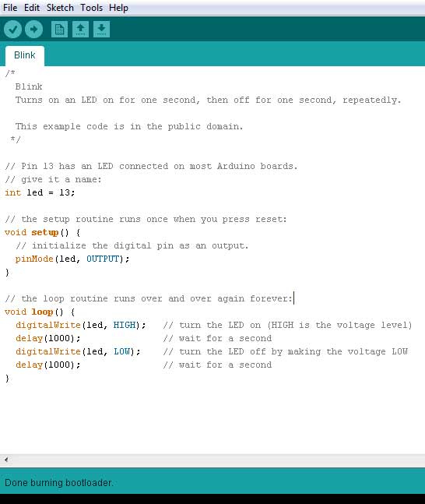
Task: Click the comment 'This example code is in the public domain.'
Action: (129, 126)
